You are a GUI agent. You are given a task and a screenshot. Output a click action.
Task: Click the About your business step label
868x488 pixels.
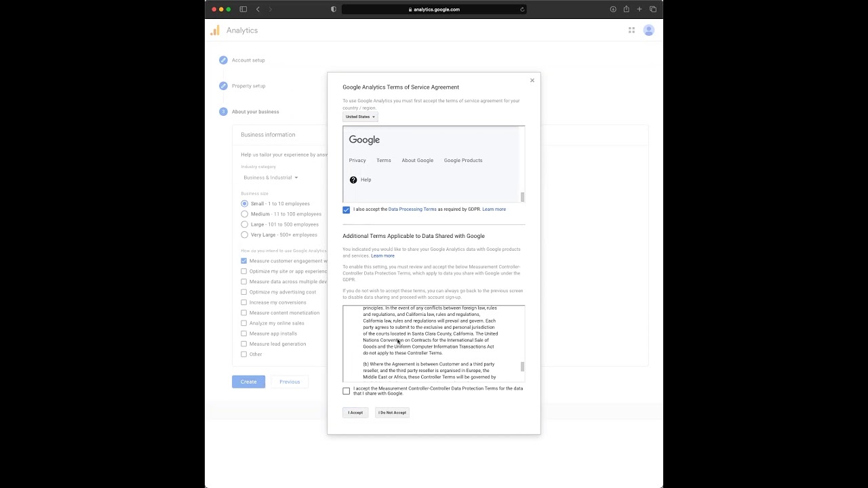pos(256,112)
